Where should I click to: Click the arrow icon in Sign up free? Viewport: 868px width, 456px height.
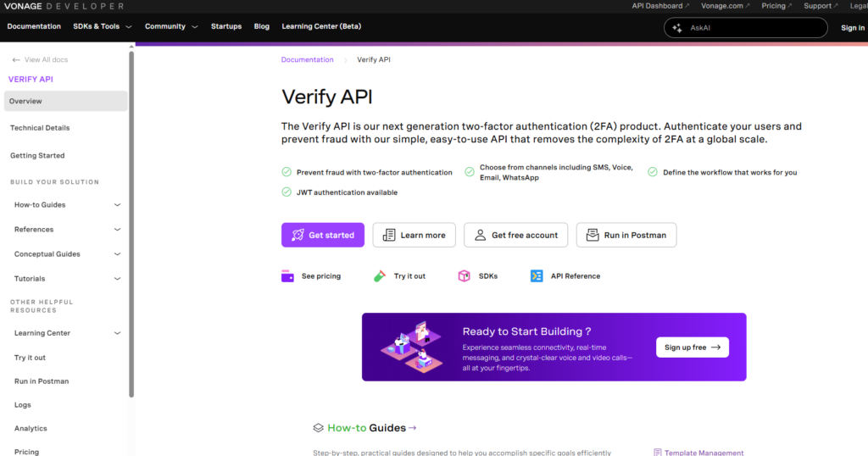click(x=715, y=348)
